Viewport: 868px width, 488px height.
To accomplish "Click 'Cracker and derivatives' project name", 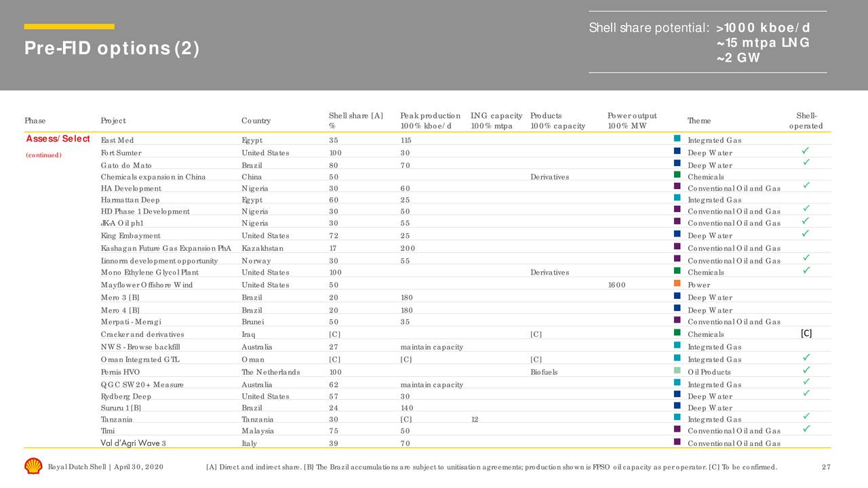I will [142, 334].
